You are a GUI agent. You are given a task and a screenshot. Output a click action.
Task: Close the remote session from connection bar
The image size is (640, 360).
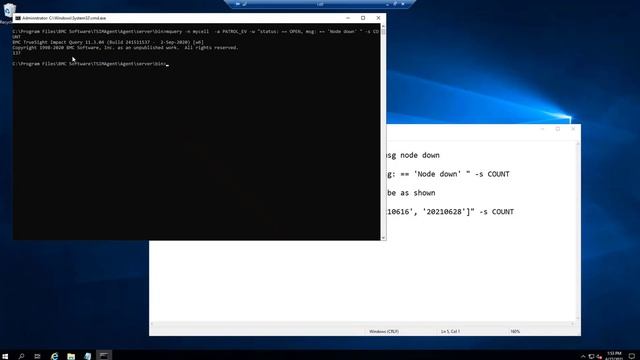(x=403, y=4)
